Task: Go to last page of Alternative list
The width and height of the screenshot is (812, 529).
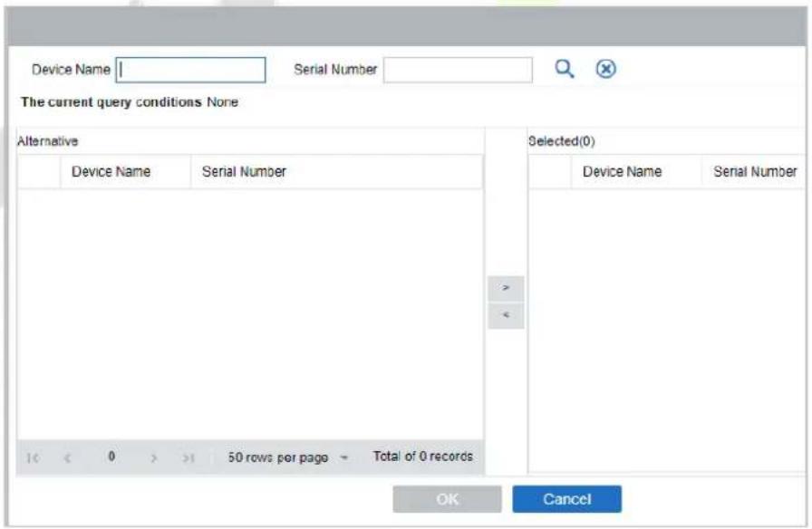Action: click(188, 457)
